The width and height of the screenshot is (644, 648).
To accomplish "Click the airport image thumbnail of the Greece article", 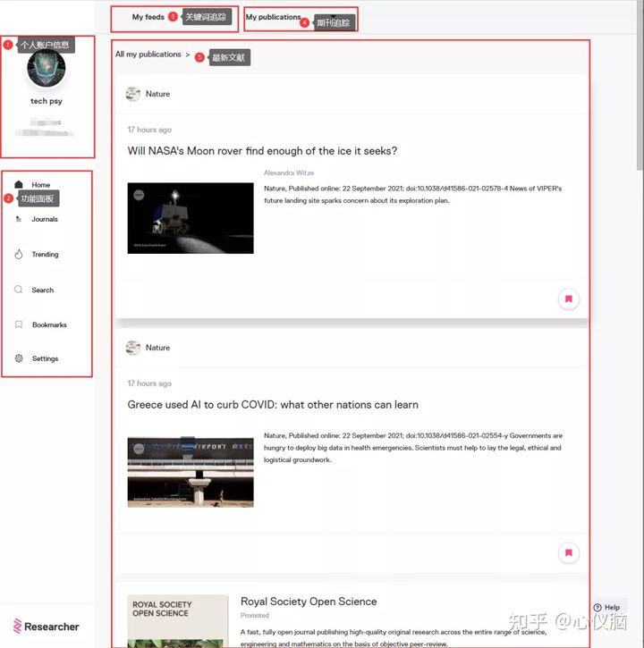I will [191, 472].
